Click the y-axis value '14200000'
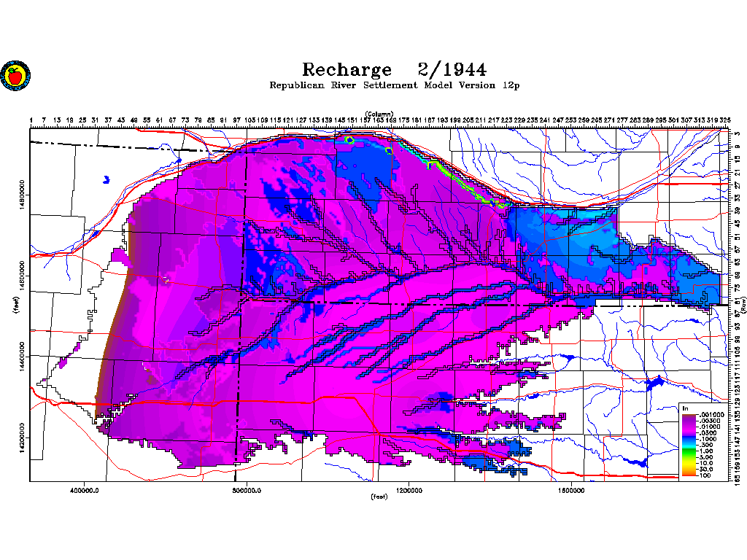 (x=22, y=438)
